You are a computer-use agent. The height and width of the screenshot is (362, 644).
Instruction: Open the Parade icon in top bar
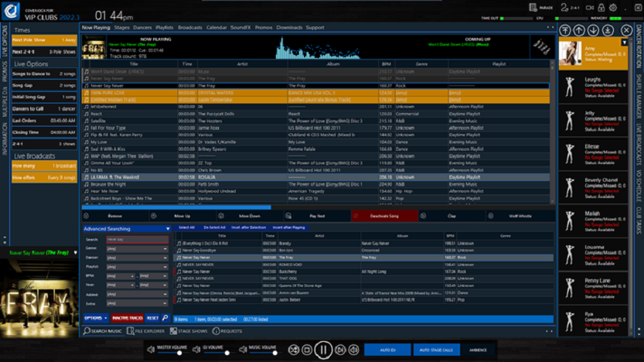[x=541, y=8]
